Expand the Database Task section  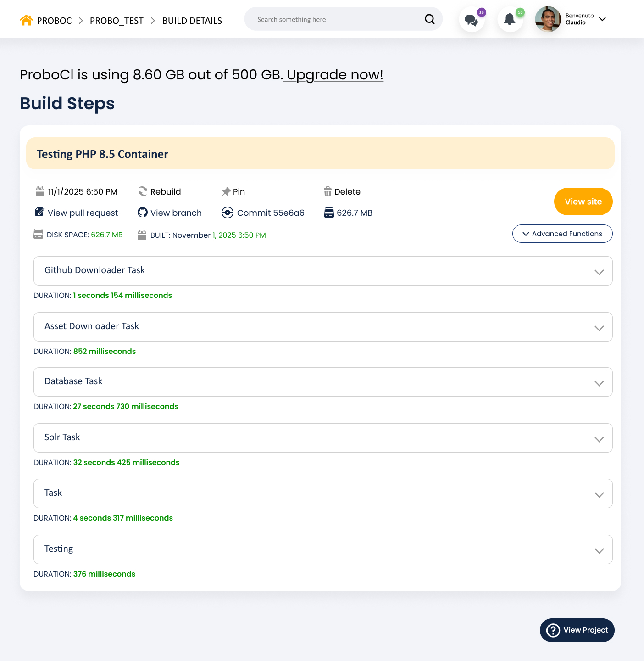coord(599,383)
